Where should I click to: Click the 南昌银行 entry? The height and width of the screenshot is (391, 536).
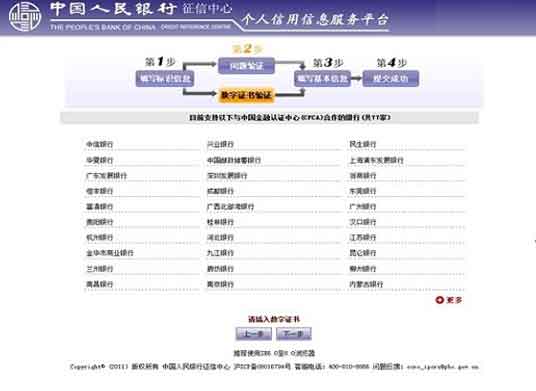click(x=99, y=284)
